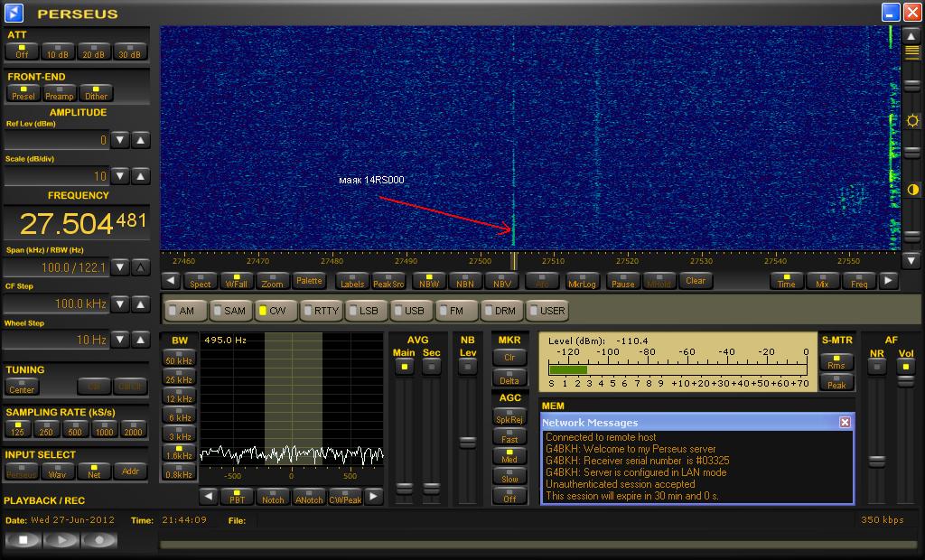Image resolution: width=925 pixels, height=560 pixels.
Task: Click the filter passband spectrum display
Action: tap(292, 399)
